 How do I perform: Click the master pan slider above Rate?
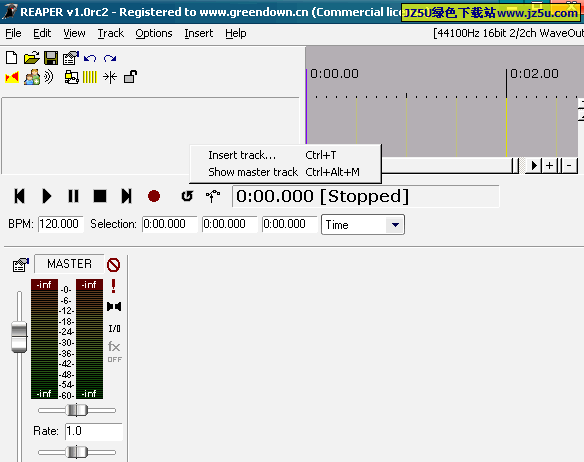[x=77, y=410]
